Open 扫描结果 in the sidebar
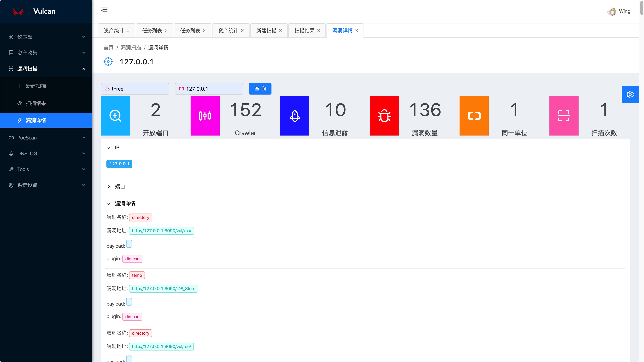Screen dimensions: 644x362 click(36, 103)
